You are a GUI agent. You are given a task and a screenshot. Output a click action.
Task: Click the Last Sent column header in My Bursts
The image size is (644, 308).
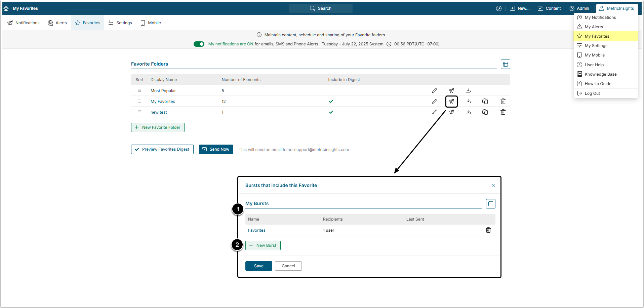coord(415,219)
